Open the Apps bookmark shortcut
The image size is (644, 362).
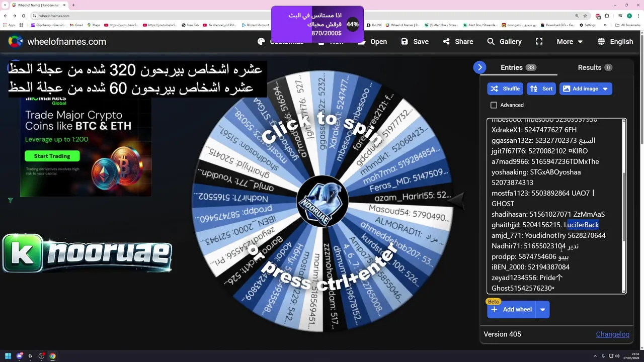pos(9,25)
